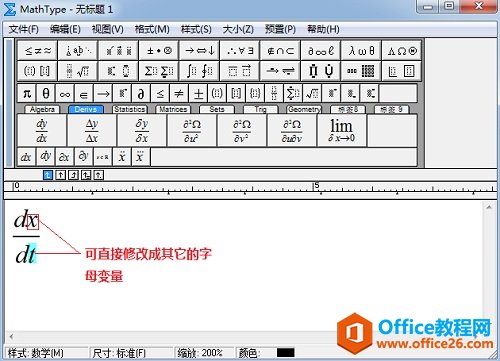Viewport: 500px width, 361px height.
Task: Open the 样式(S) menu
Action: click(x=196, y=29)
